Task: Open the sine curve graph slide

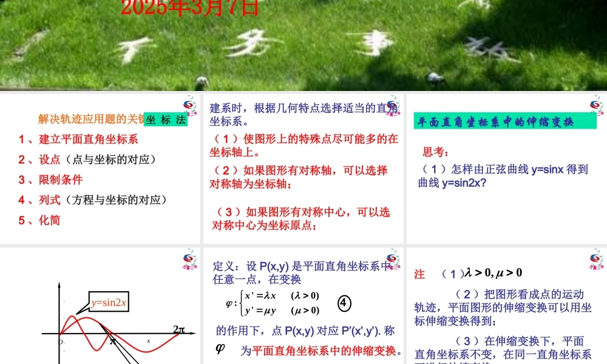Action: [x=100, y=306]
